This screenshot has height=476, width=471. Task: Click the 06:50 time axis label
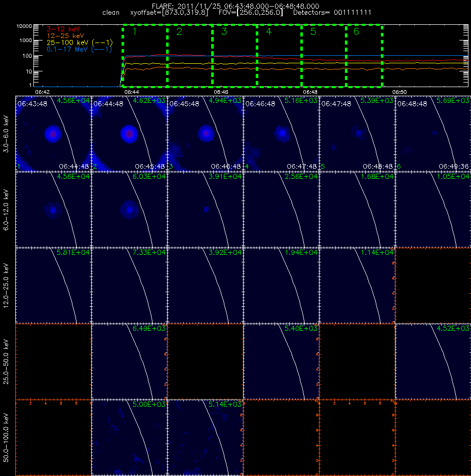(x=399, y=92)
